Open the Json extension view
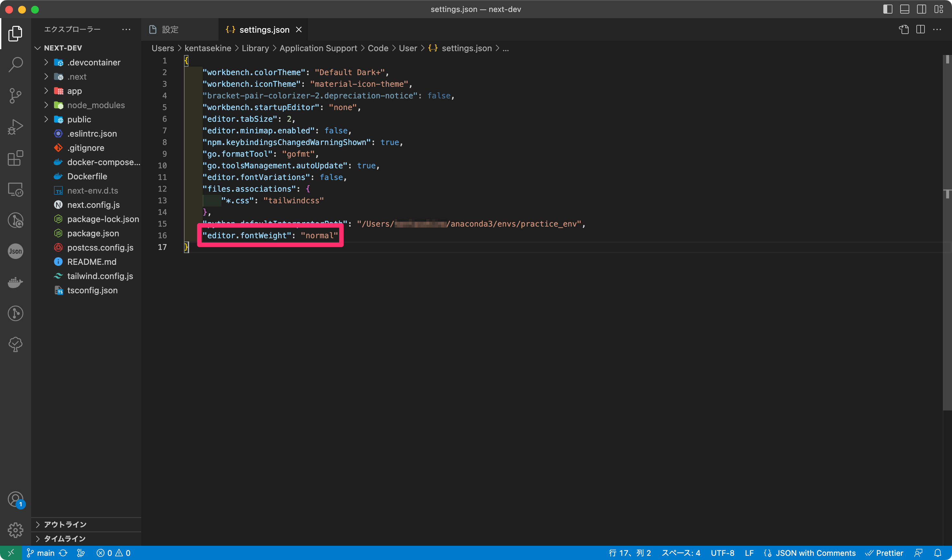 pyautogui.click(x=16, y=251)
